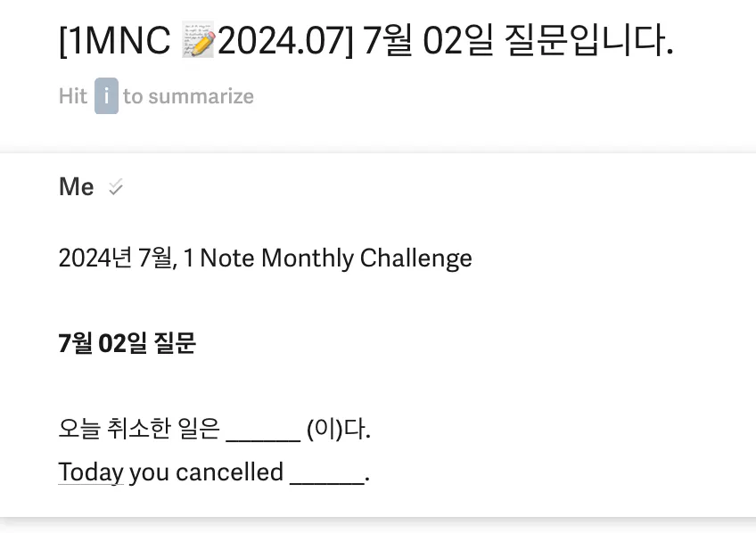Select the "to summarize" hint text

[x=188, y=96]
